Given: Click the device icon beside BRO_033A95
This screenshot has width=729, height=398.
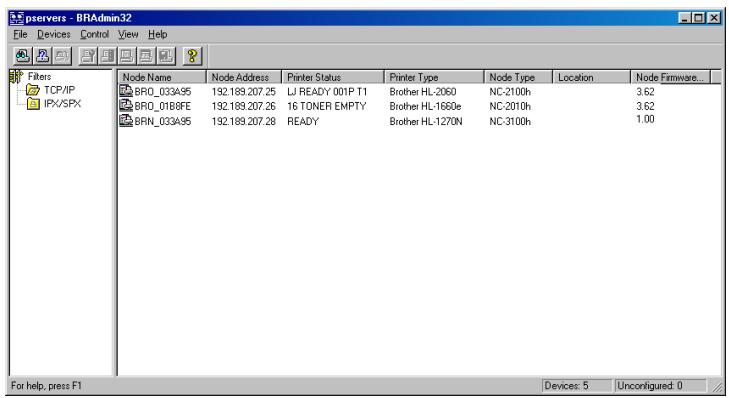Looking at the screenshot, I should (126, 91).
